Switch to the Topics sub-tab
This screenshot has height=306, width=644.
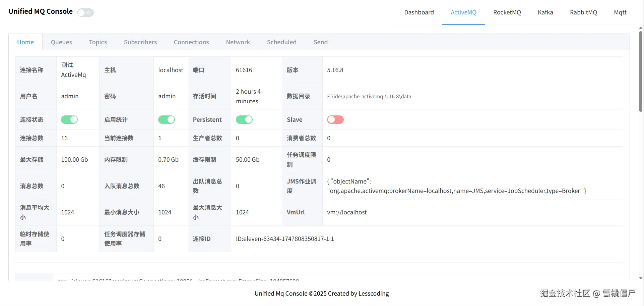click(98, 42)
